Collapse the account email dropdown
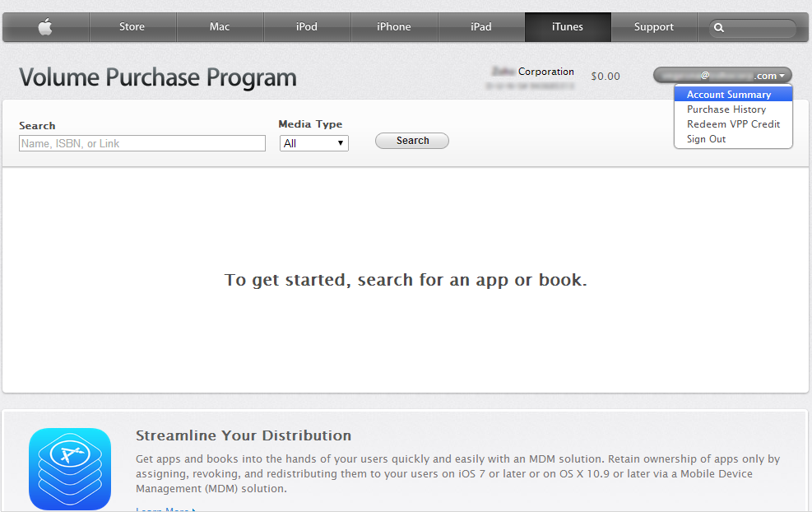Viewport: 812px width, 512px height. [x=722, y=76]
